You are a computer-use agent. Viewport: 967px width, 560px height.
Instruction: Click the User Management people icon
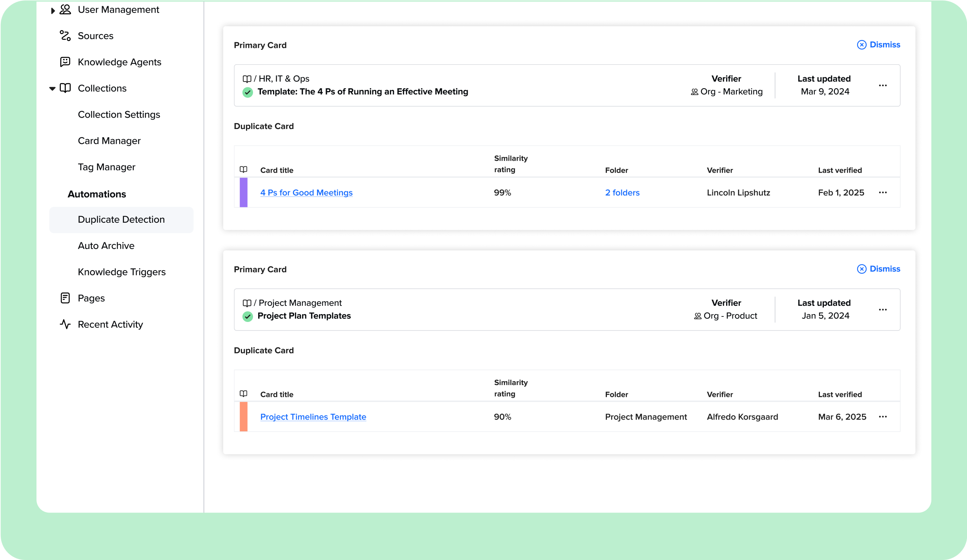[65, 9]
